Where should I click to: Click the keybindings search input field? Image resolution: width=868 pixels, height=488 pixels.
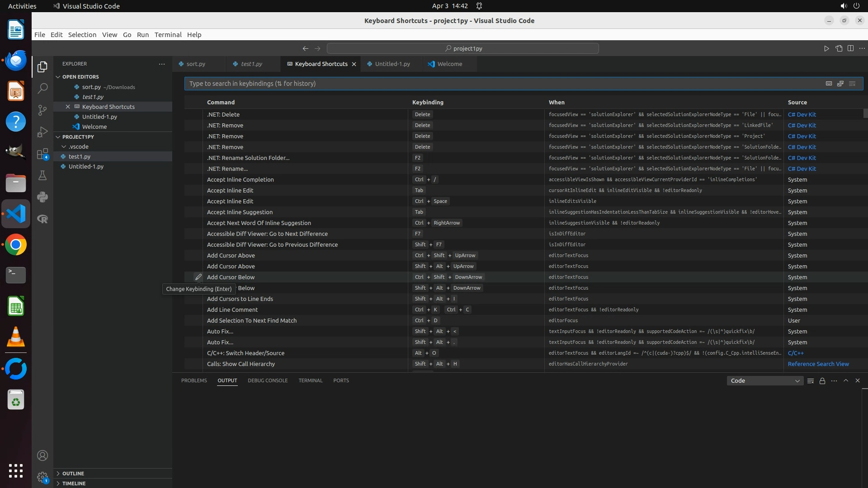point(497,84)
